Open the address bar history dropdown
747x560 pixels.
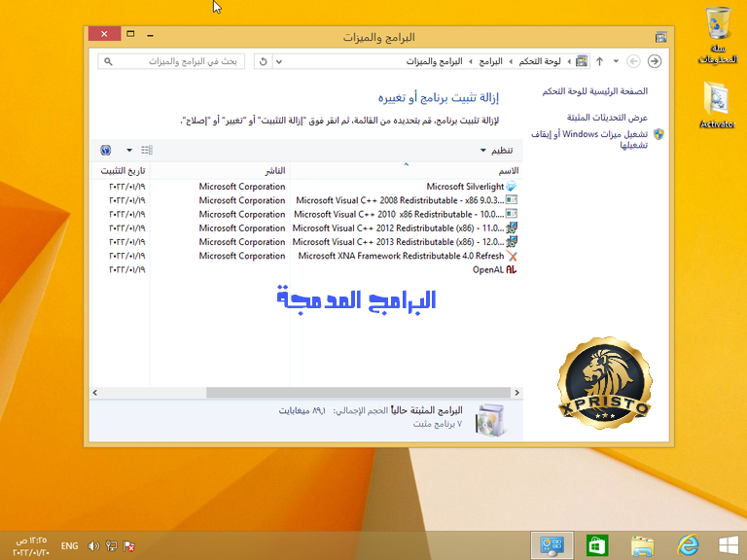coord(279,61)
